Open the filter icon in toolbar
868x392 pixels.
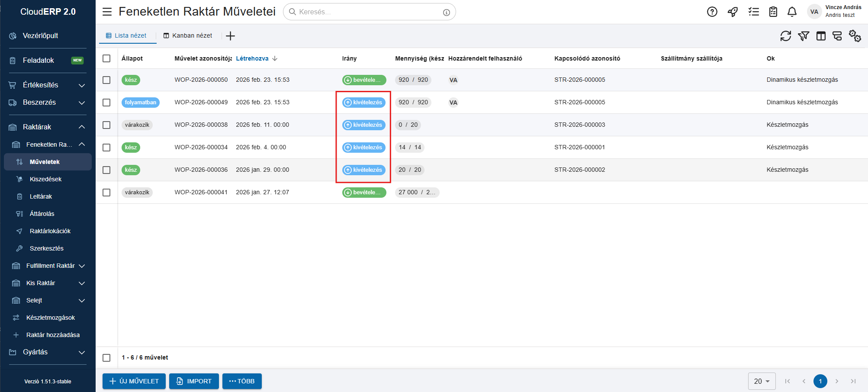coord(803,36)
